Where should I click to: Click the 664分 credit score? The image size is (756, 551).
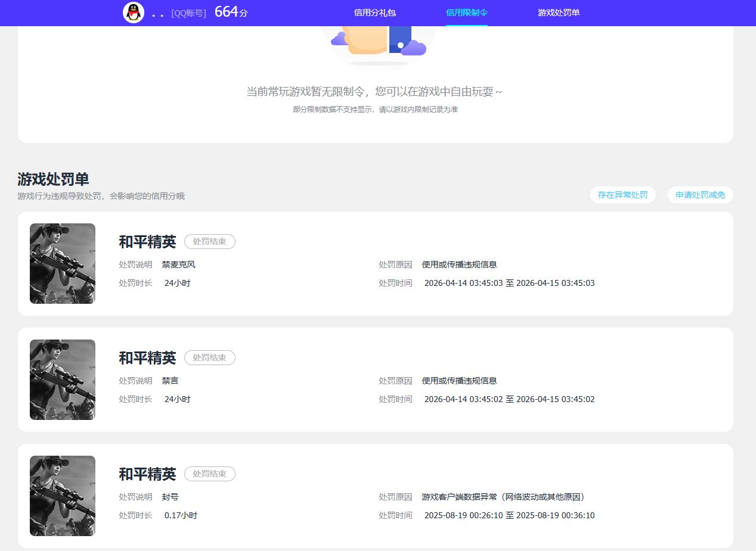231,12
